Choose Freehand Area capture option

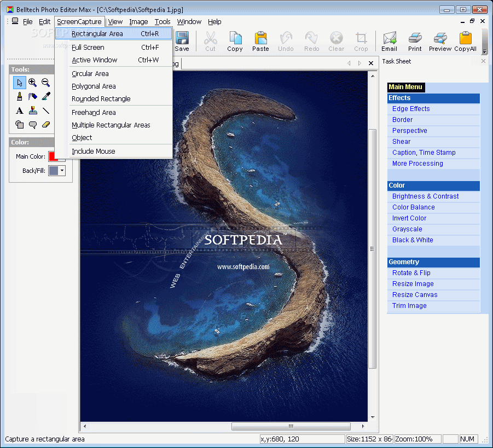[x=114, y=113]
